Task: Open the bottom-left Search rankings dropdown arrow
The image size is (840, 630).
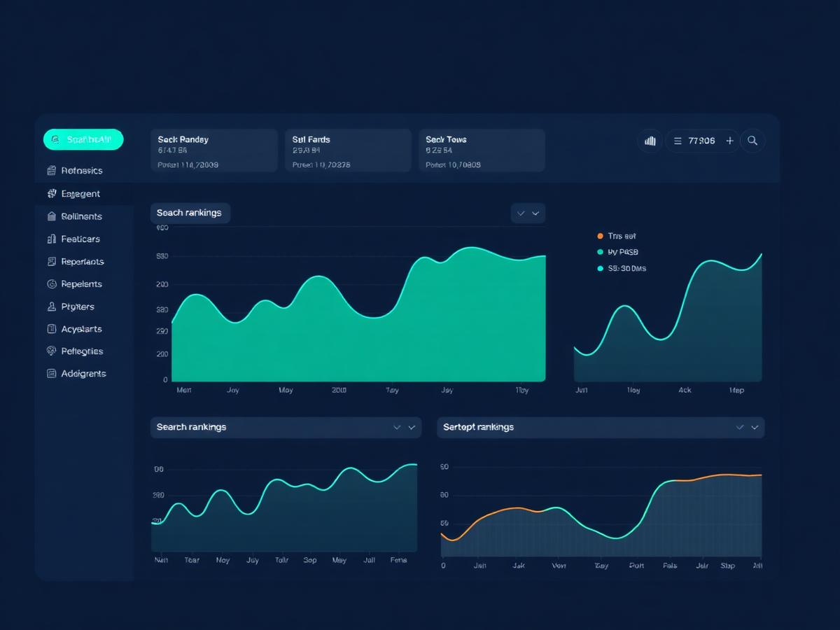Action: point(405,427)
